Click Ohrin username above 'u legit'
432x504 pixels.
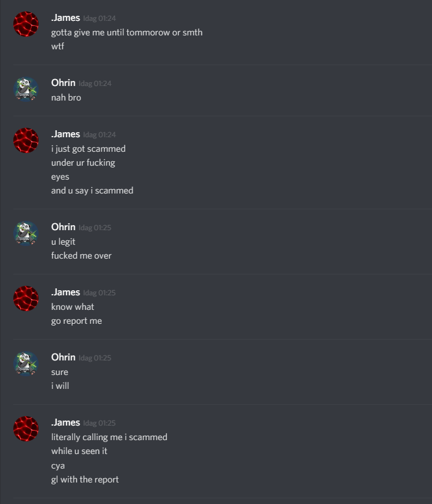63,227
